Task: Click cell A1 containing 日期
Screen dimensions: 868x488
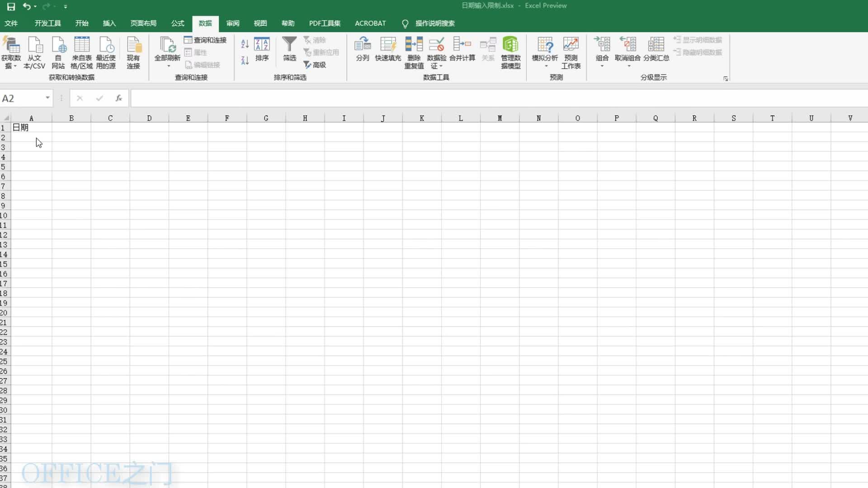Action: 31,128
